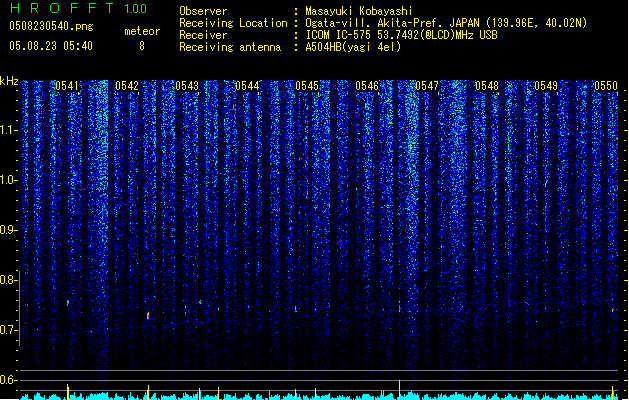Click the 1.0 kHz axis label

pyautogui.click(x=8, y=180)
